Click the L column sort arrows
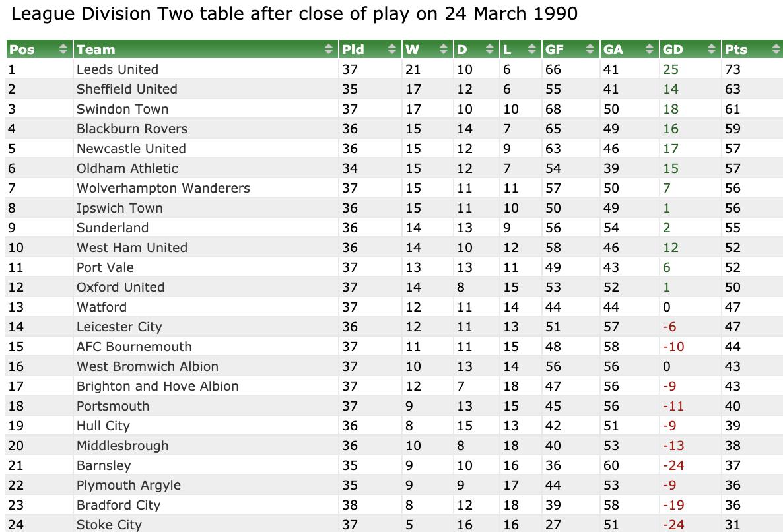This screenshot has width=783, height=532. tap(532, 49)
